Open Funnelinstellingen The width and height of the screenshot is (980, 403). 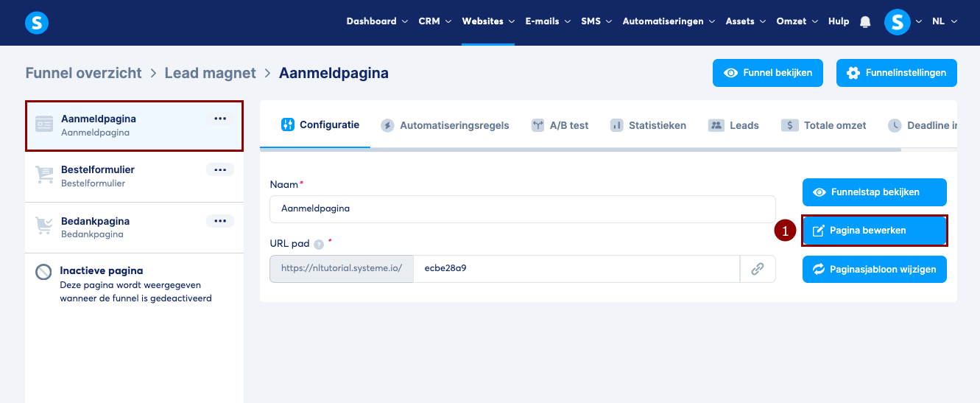897,73
